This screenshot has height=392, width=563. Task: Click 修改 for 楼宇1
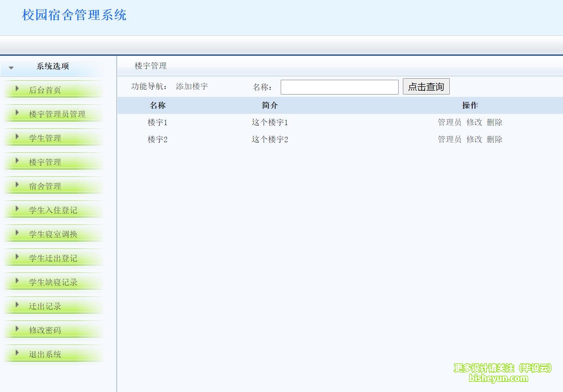pos(475,122)
